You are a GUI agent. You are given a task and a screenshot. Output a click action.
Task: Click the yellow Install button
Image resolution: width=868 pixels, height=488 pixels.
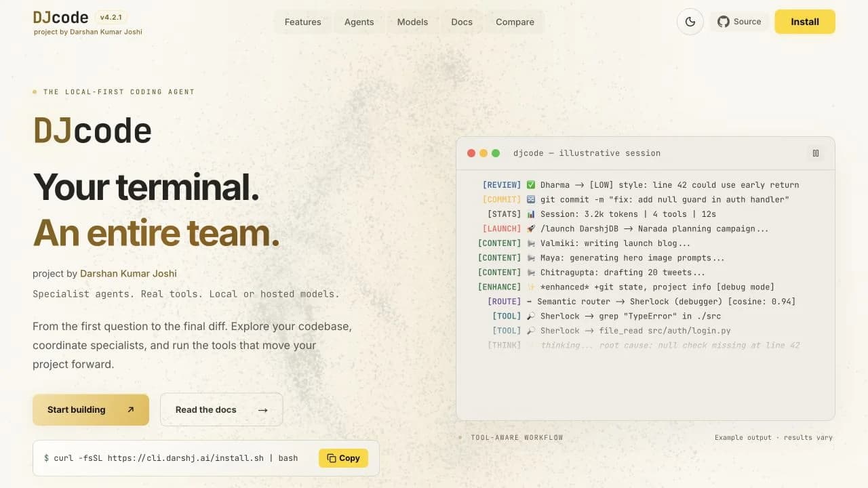[805, 22]
